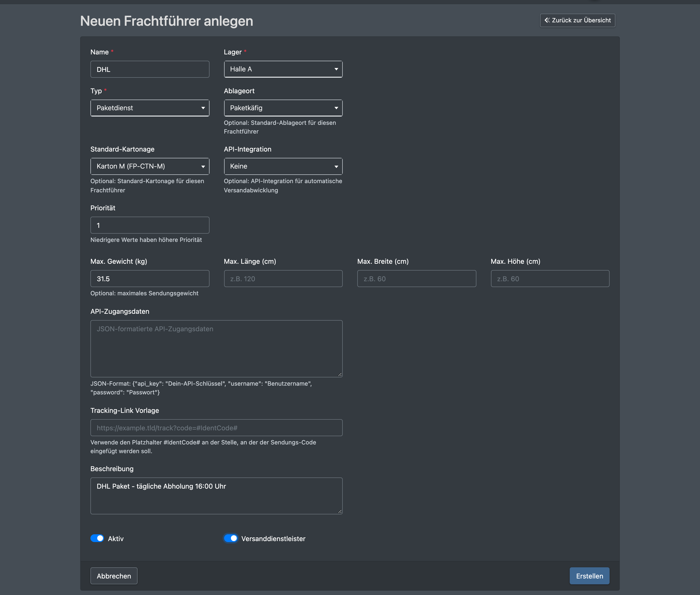This screenshot has width=700, height=595.
Task: Click the API-Zugangsdaten textarea
Action: (216, 348)
